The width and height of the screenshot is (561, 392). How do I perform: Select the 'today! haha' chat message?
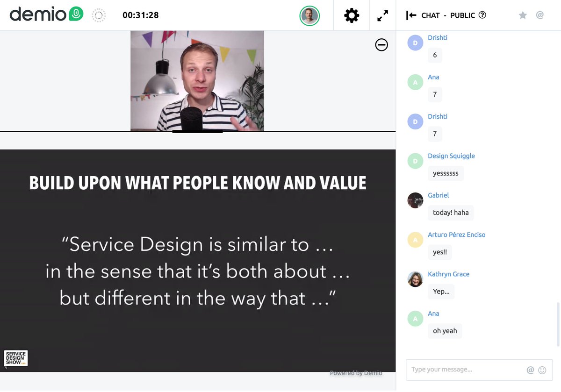tap(451, 213)
